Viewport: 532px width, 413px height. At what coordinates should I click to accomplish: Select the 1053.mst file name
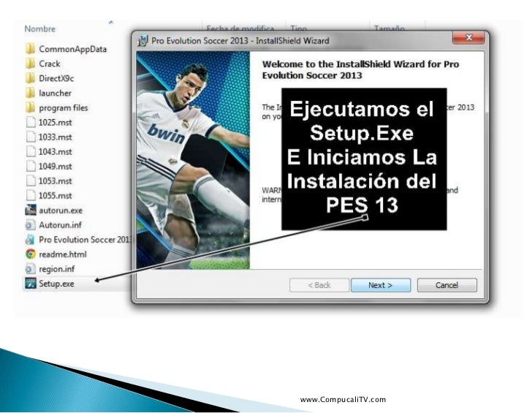[x=56, y=181]
